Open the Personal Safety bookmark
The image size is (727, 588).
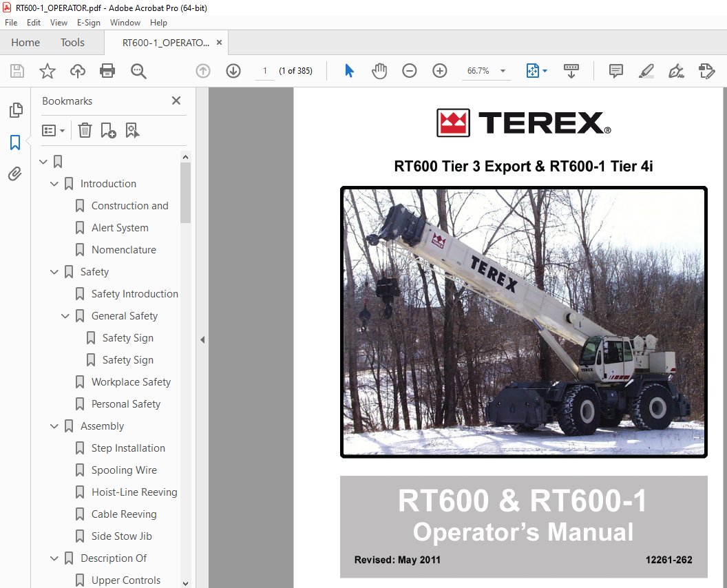coord(126,404)
